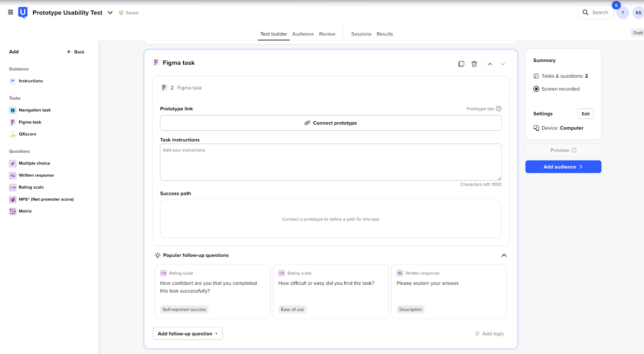Add the 'How confident are you' rating question

[213, 292]
